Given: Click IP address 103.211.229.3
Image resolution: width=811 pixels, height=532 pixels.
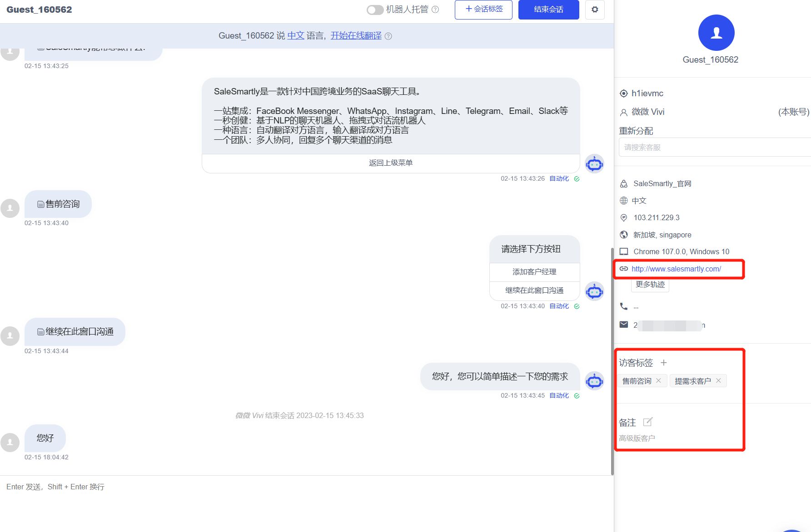Looking at the screenshot, I should pos(657,218).
